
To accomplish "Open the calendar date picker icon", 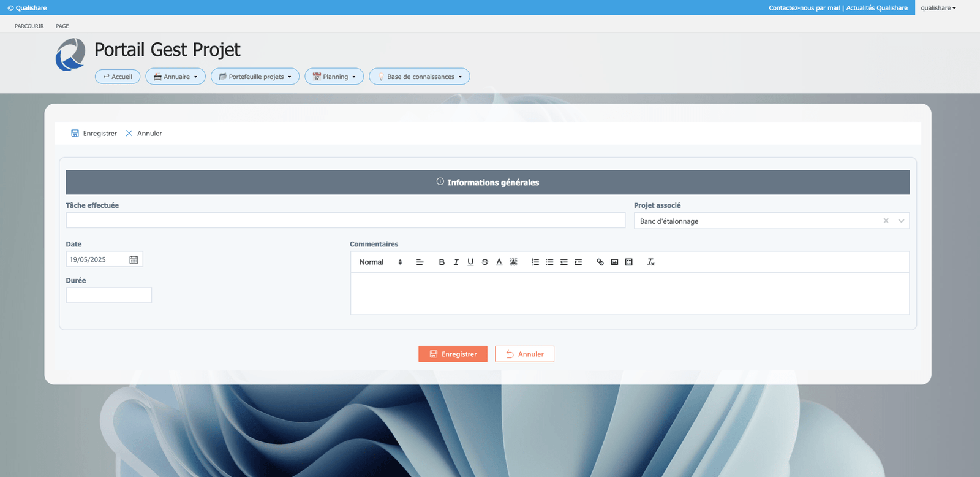I will click(134, 260).
